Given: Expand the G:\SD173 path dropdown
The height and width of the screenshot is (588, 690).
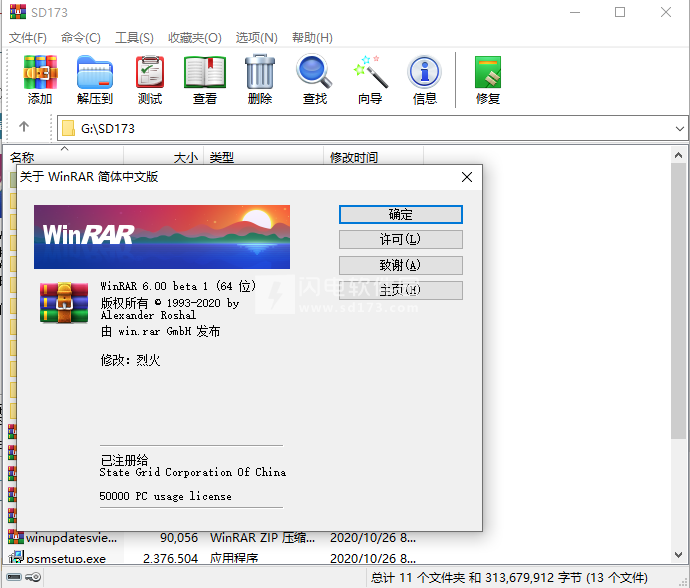Looking at the screenshot, I should click(x=679, y=129).
